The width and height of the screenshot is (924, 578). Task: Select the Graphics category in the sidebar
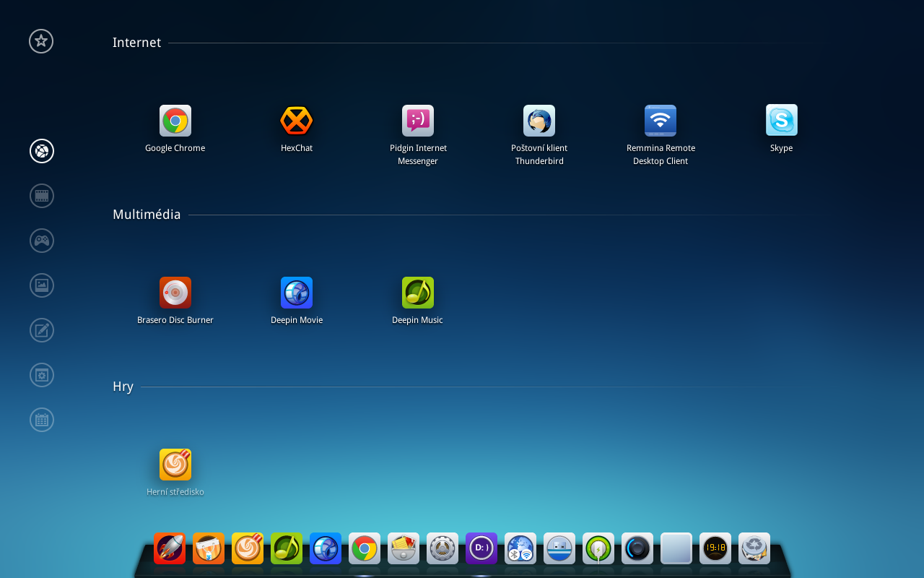click(x=41, y=285)
